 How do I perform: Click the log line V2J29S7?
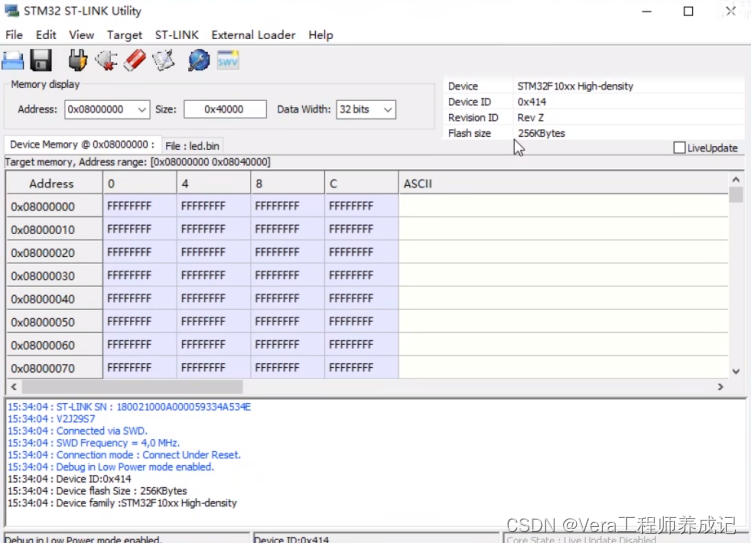[51, 419]
